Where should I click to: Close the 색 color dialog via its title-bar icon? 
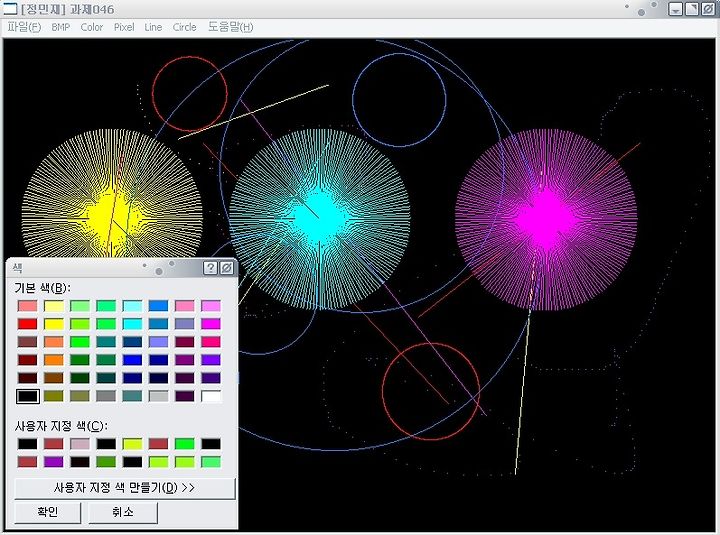pos(226,268)
